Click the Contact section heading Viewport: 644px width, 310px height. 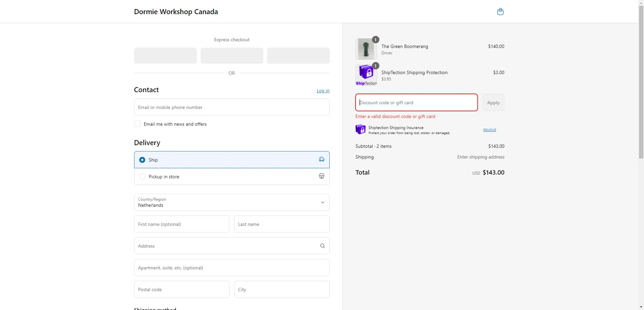(x=146, y=90)
